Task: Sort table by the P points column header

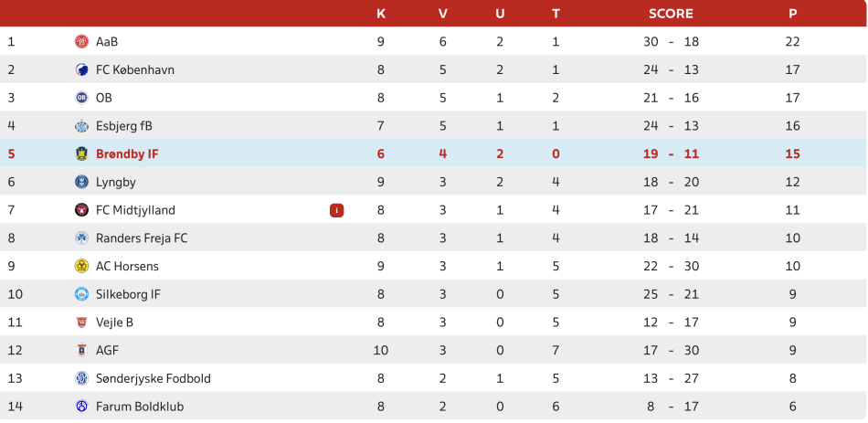Action: pyautogui.click(x=792, y=14)
